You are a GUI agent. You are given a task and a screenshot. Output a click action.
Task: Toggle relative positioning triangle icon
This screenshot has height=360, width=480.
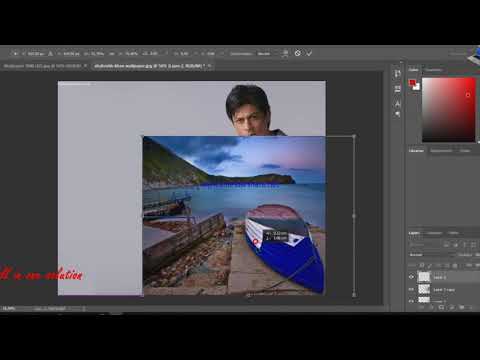[x=50, y=53]
